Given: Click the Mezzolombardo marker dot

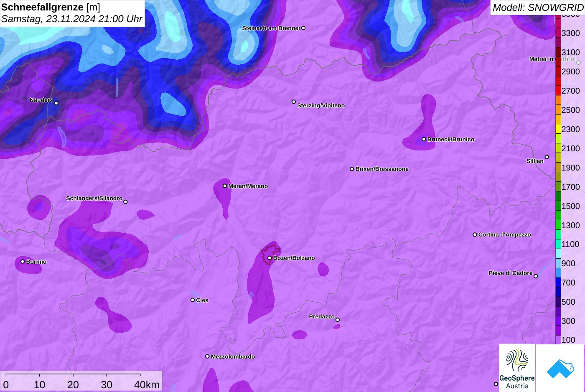Looking at the screenshot, I should [x=207, y=356].
